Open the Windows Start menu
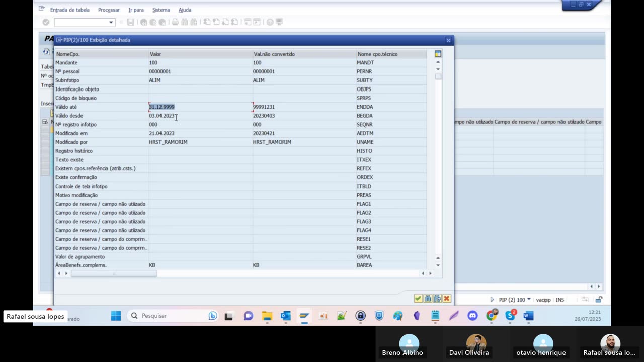 [x=116, y=316]
